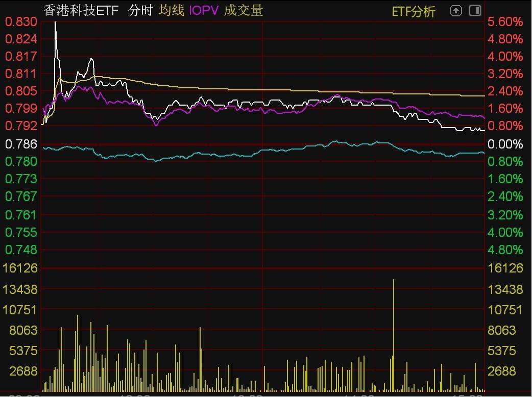
Task: Click the 0.786 previous close price label
Action: tap(21, 144)
